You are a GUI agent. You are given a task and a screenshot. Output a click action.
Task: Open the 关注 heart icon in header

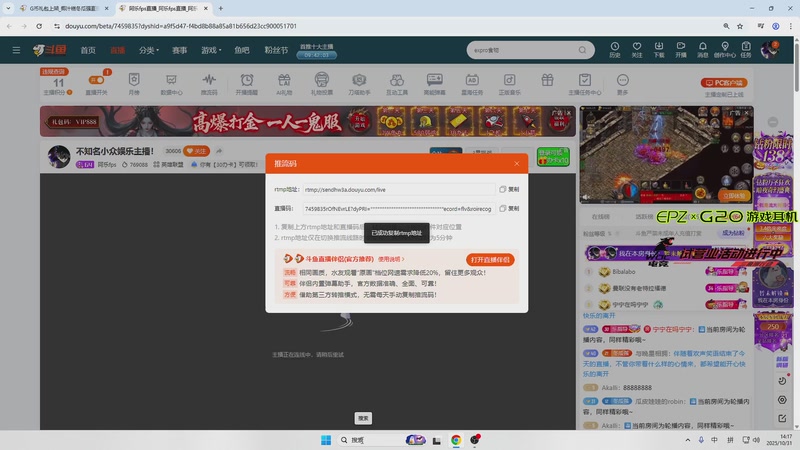click(637, 49)
